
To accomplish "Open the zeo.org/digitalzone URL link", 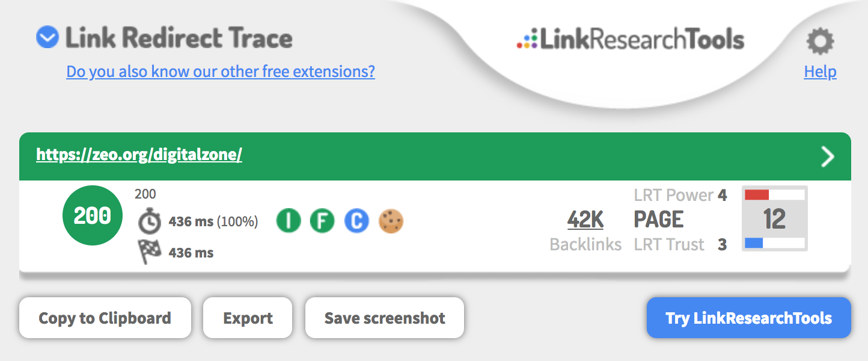I will 139,155.
